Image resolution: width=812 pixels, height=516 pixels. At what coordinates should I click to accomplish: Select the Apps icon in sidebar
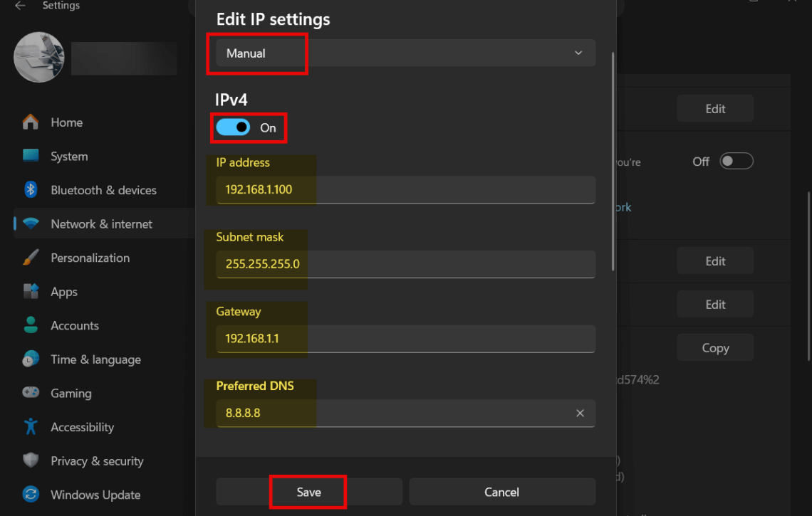tap(31, 291)
